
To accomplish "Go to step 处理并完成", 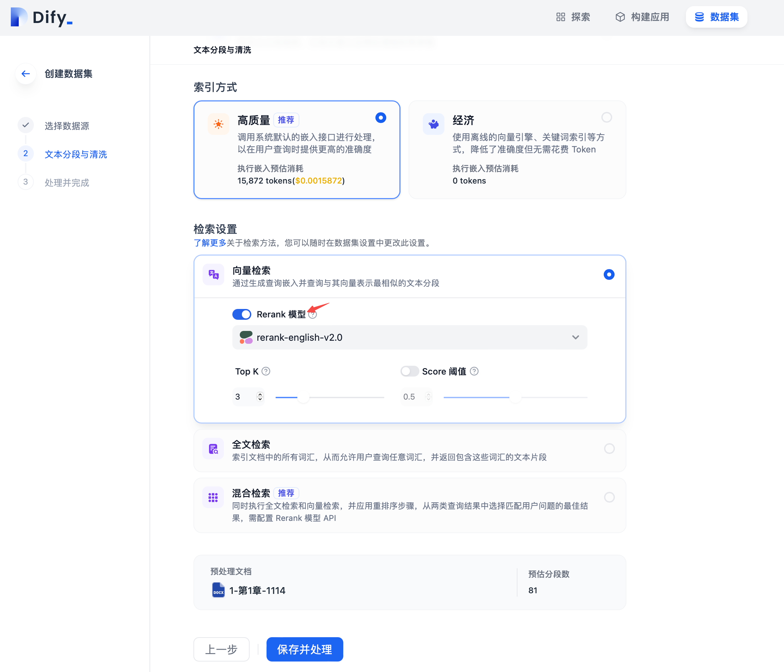I will click(67, 183).
